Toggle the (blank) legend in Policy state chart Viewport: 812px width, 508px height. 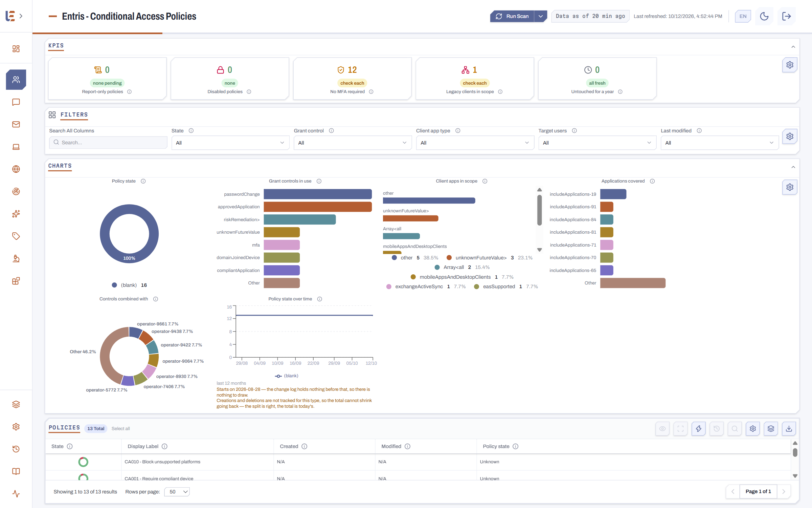click(x=129, y=285)
